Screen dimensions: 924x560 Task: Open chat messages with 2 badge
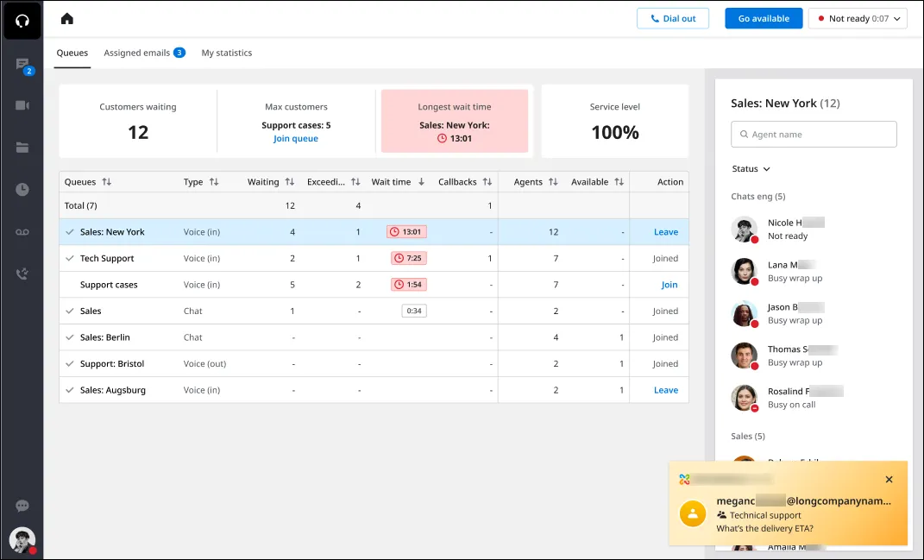[23, 66]
